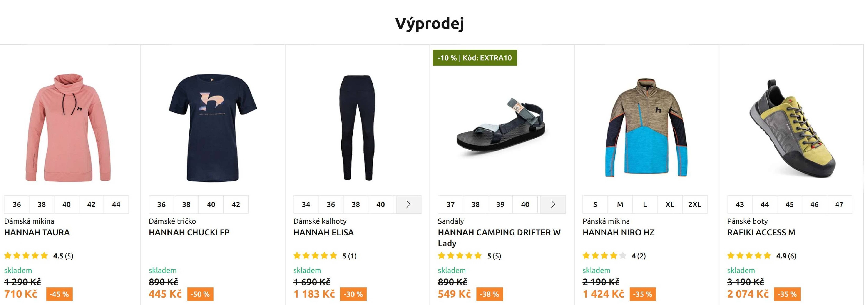Viewport: 868px width, 305px height.
Task: Choose size 39 for the sandals
Action: [x=500, y=204]
